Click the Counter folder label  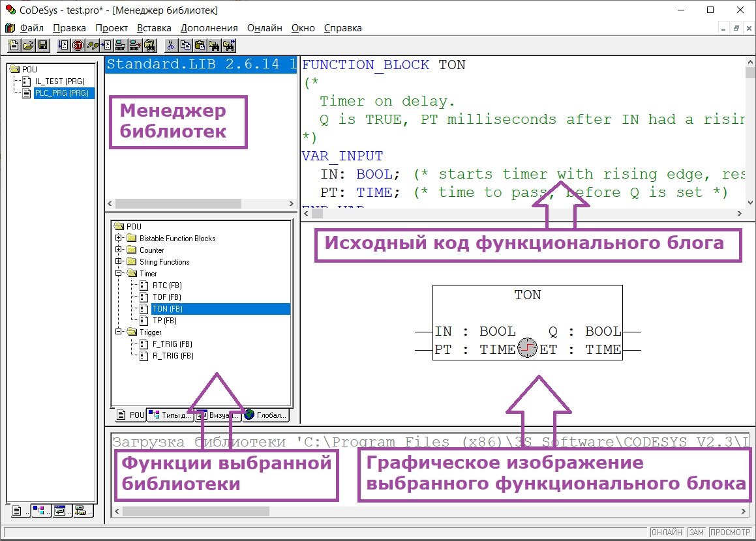coord(152,250)
